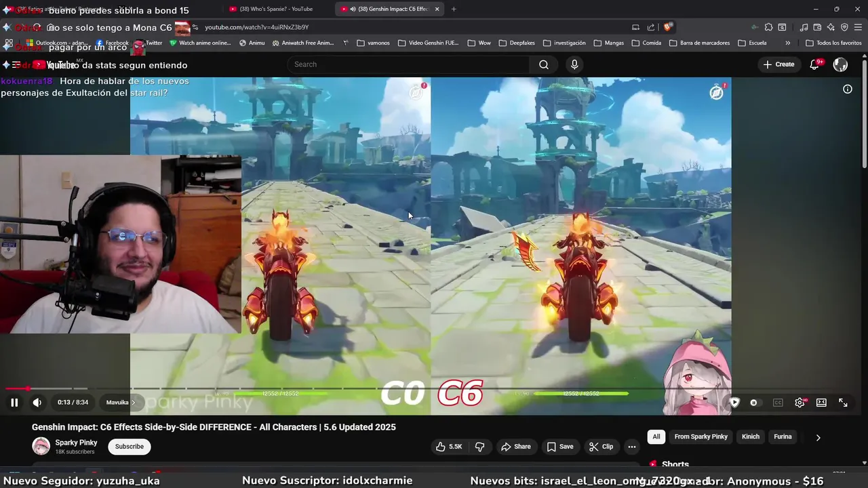Open the video info card icon

click(848, 89)
